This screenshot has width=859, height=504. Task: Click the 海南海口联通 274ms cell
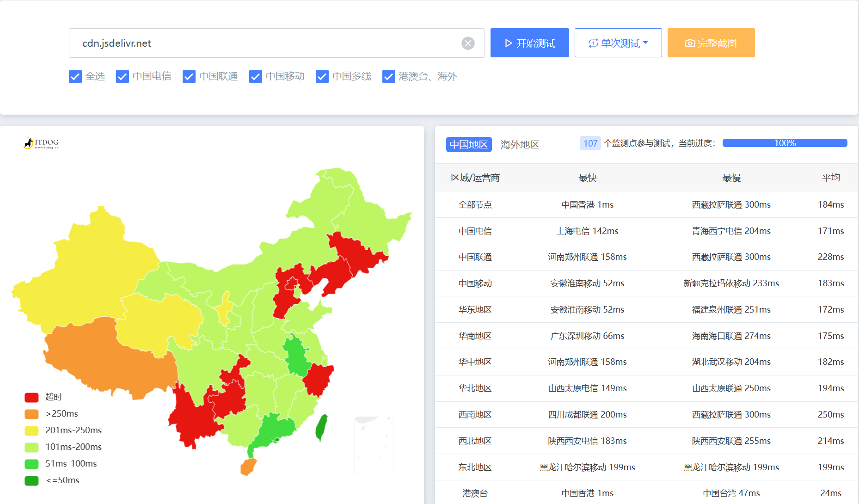731,336
